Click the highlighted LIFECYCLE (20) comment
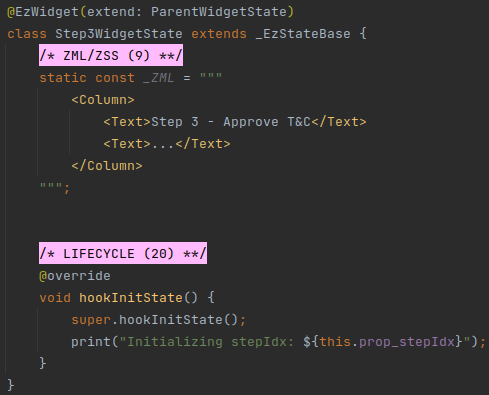The height and width of the screenshot is (395, 489). (123, 253)
